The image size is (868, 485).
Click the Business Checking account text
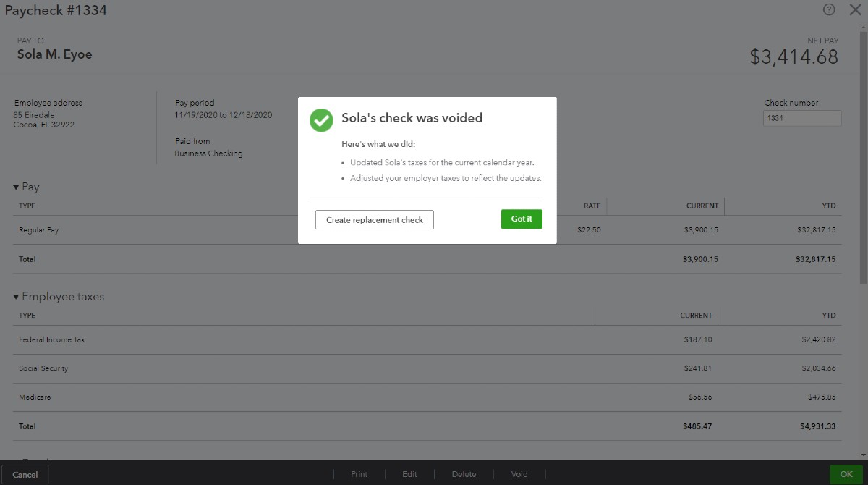[x=208, y=153]
